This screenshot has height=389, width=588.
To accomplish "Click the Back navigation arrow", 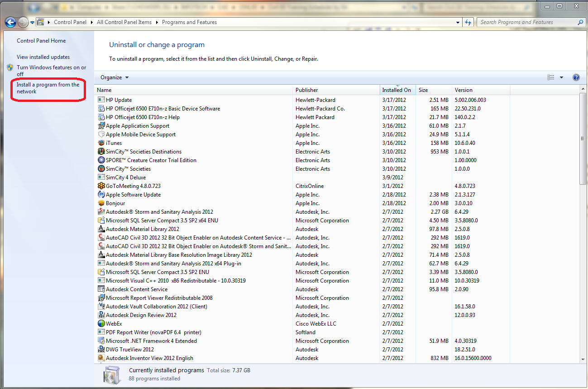I will (10, 22).
